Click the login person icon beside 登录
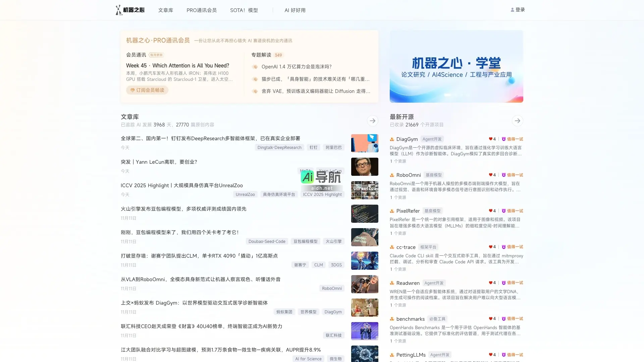 513,9
